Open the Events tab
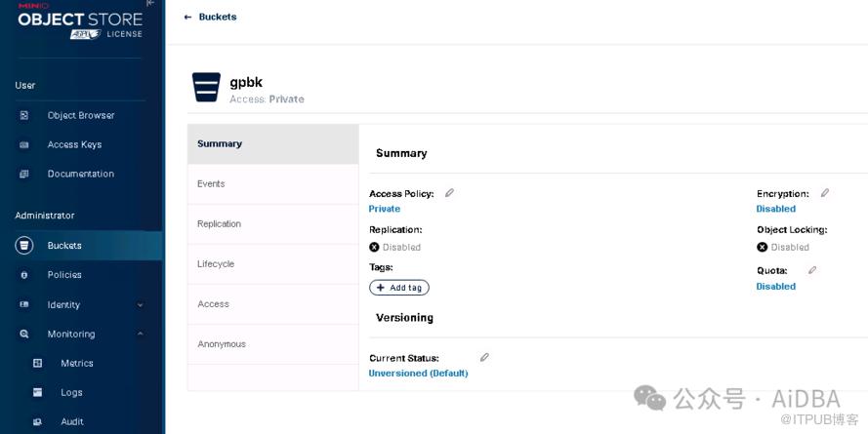 coord(211,183)
